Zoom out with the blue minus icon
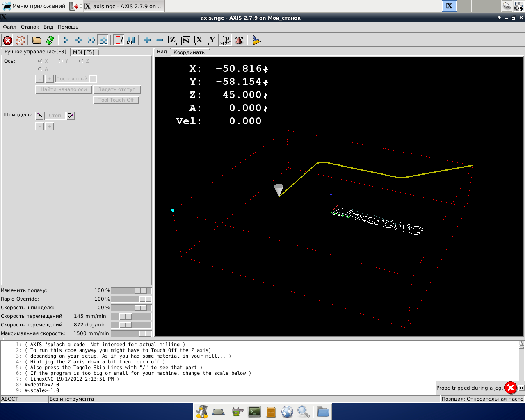The width and height of the screenshot is (525, 420). [x=160, y=40]
